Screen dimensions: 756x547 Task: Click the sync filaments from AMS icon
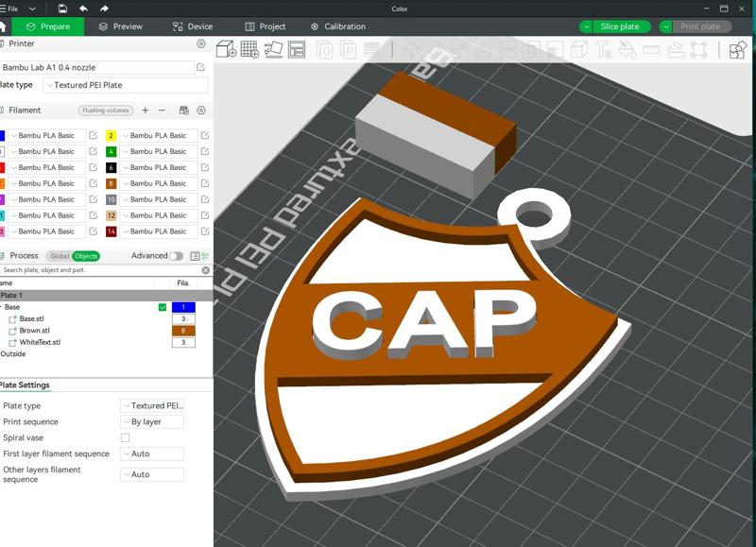[x=183, y=111]
